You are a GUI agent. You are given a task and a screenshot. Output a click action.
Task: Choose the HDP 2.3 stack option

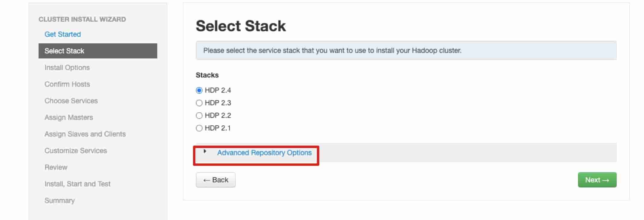(199, 103)
